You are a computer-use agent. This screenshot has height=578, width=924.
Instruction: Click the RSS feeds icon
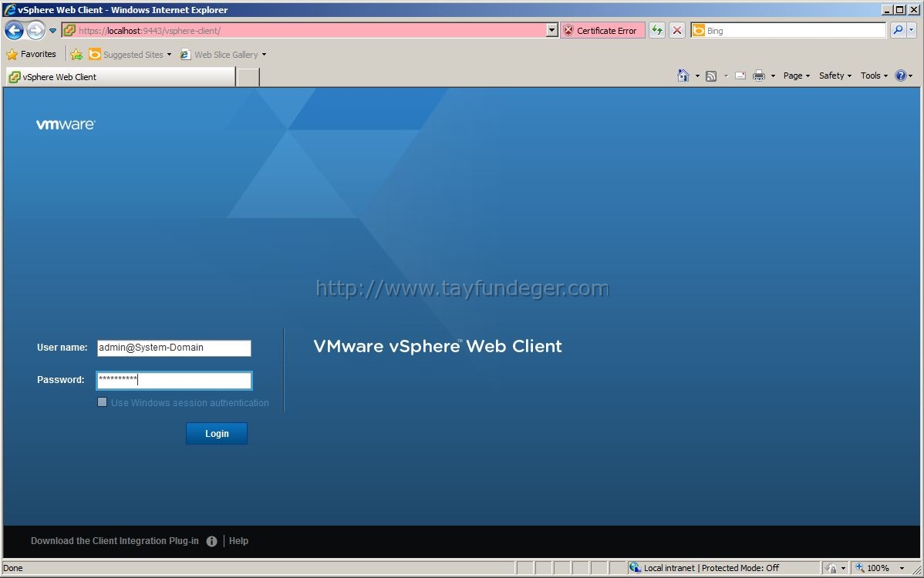(x=711, y=76)
